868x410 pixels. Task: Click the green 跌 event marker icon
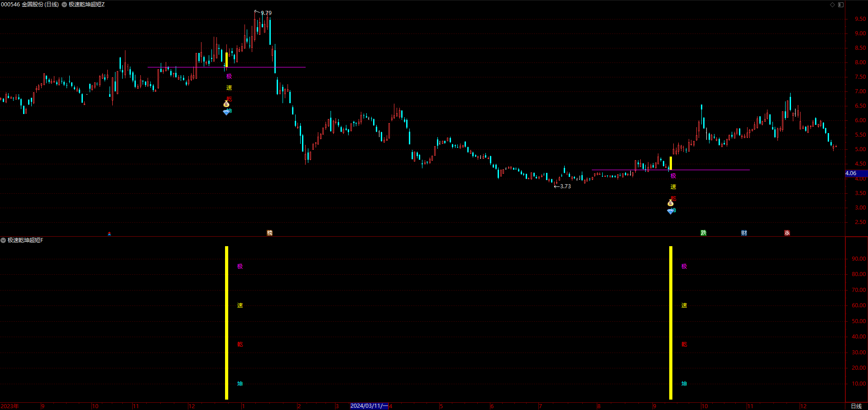click(704, 233)
